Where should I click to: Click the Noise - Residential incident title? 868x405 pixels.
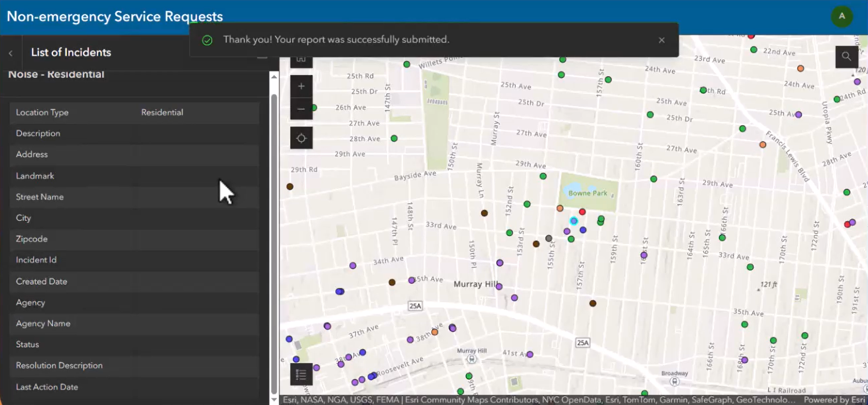56,74
